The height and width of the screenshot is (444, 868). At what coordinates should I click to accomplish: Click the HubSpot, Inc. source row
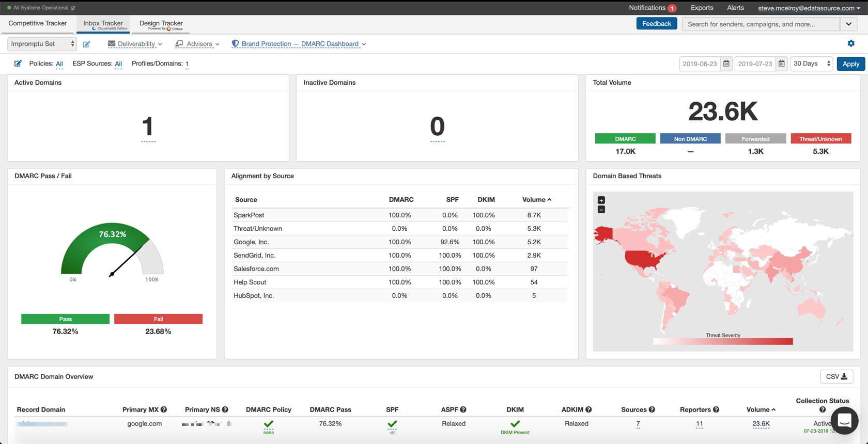pos(400,296)
